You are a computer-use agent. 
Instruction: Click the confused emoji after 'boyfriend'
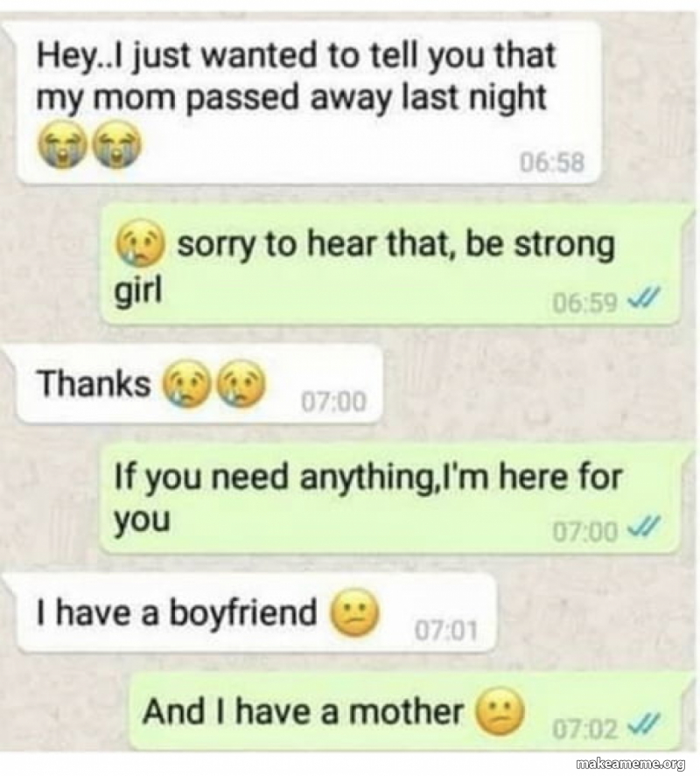pos(354,612)
